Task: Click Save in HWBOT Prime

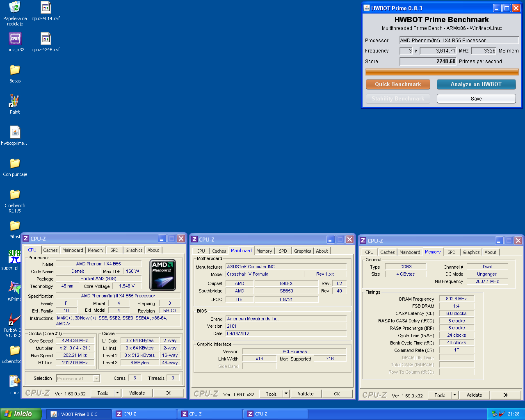Action: pos(476,98)
